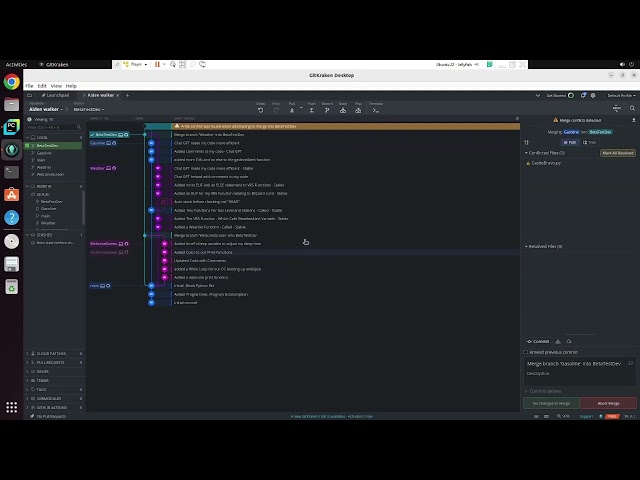
Task: Collapse the STASHES section
Action: [27, 235]
